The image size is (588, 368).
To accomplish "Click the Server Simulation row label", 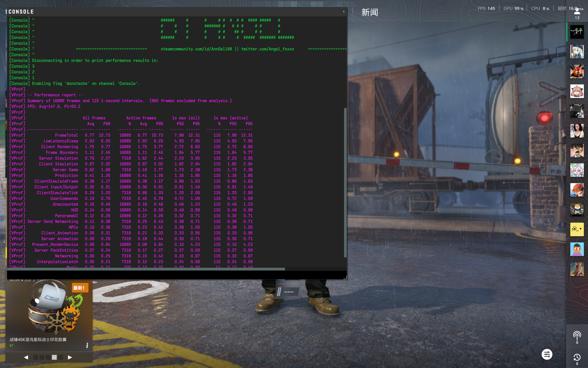I will [58, 158].
